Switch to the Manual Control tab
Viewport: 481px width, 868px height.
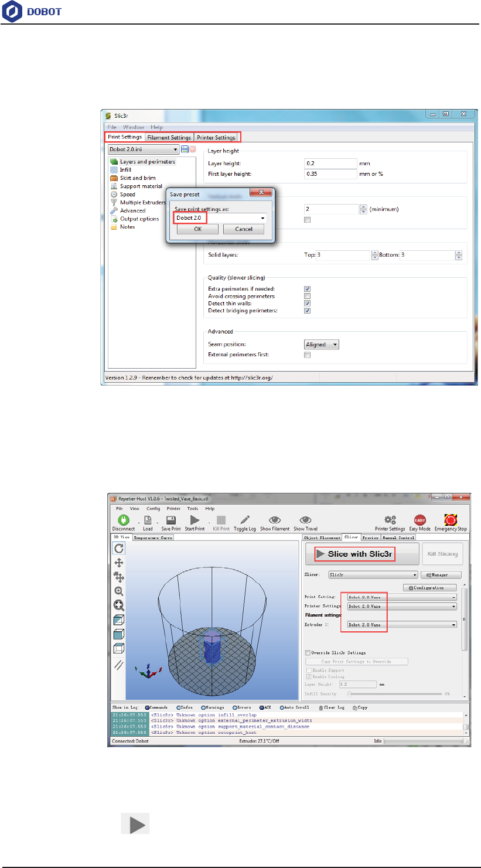(398, 537)
